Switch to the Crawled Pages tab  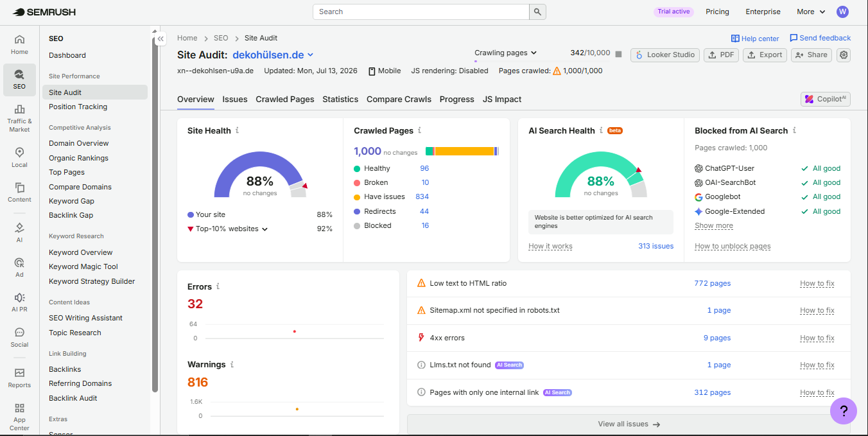pyautogui.click(x=285, y=99)
